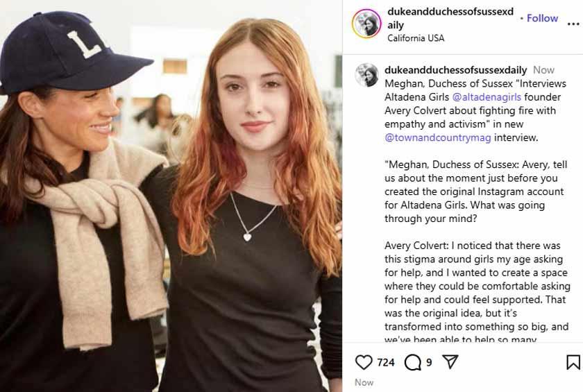
Task: Open the California USA location tag
Action: click(x=416, y=38)
